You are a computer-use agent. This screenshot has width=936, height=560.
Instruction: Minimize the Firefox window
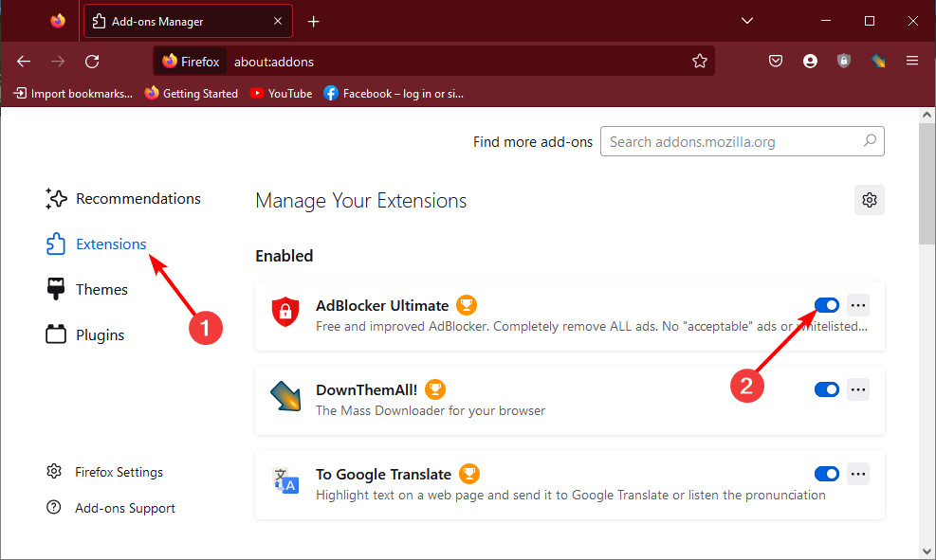(x=826, y=21)
